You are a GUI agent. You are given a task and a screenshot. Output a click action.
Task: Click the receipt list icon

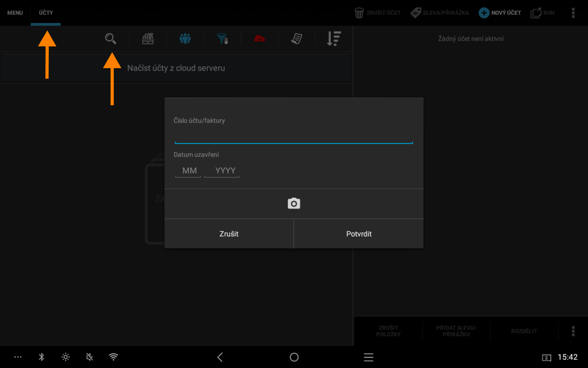pyautogui.click(x=297, y=39)
